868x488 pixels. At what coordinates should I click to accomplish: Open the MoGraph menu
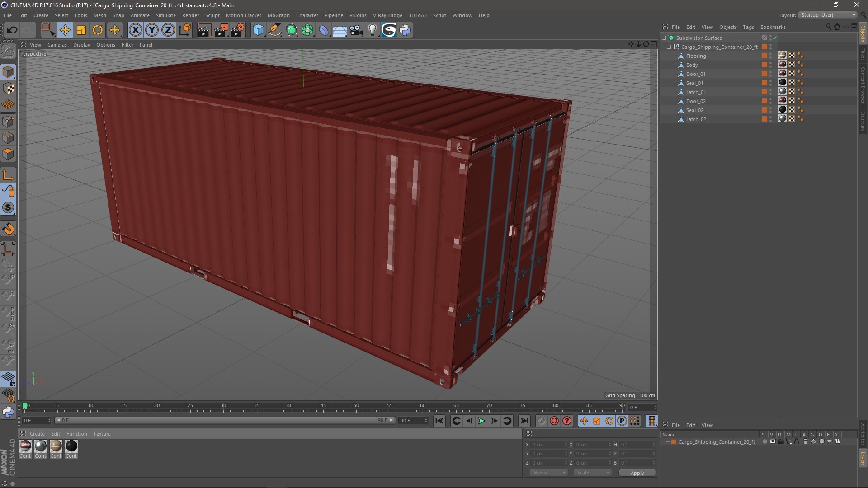point(278,15)
